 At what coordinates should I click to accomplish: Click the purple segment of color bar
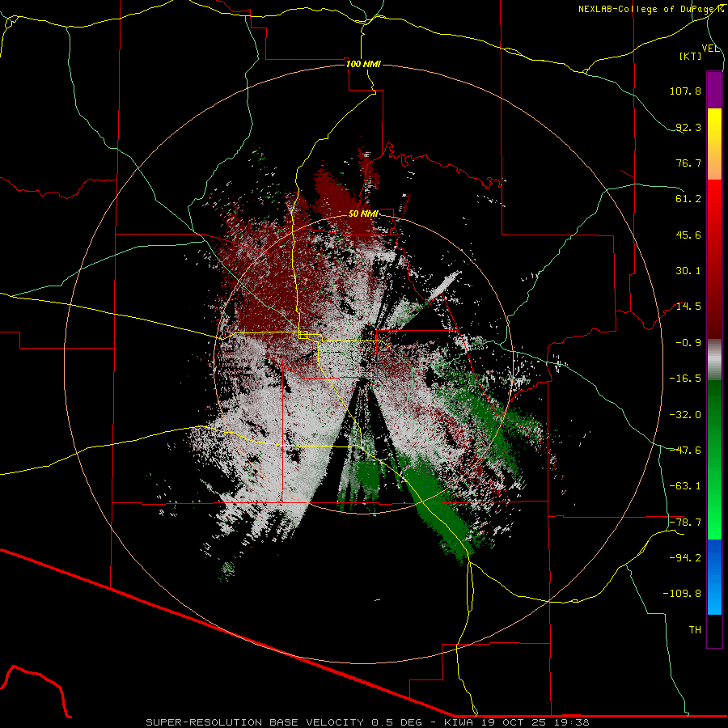(714, 90)
